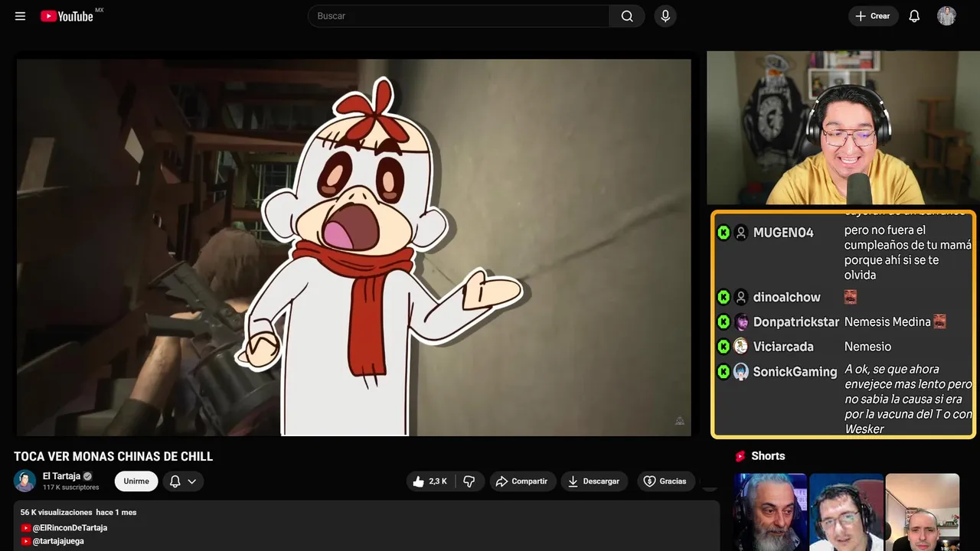
Task: Open El Tartaja channel name link
Action: (x=61, y=476)
